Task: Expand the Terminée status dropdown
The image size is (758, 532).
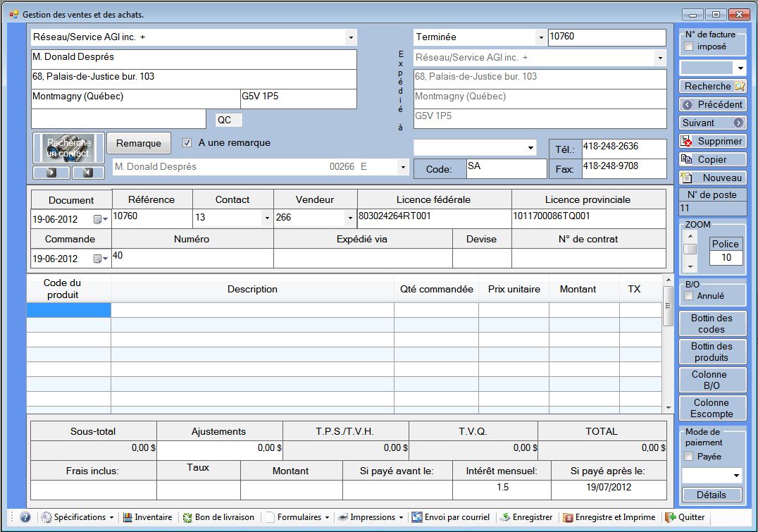Action: (x=540, y=37)
